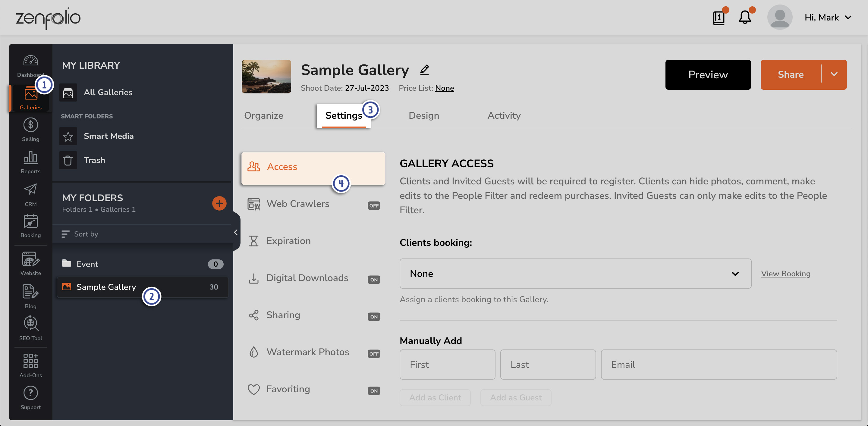Open the CRM panel
The width and height of the screenshot is (868, 426).
(x=30, y=194)
